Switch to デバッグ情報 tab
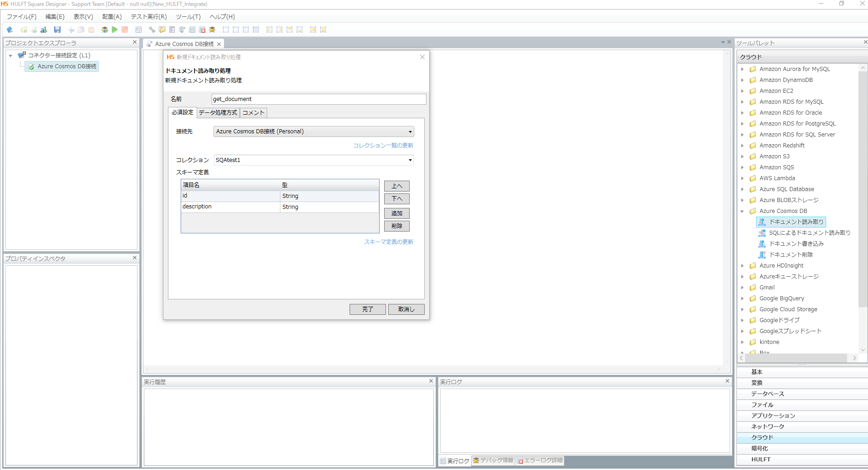The height and width of the screenshot is (470, 868). pyautogui.click(x=493, y=460)
